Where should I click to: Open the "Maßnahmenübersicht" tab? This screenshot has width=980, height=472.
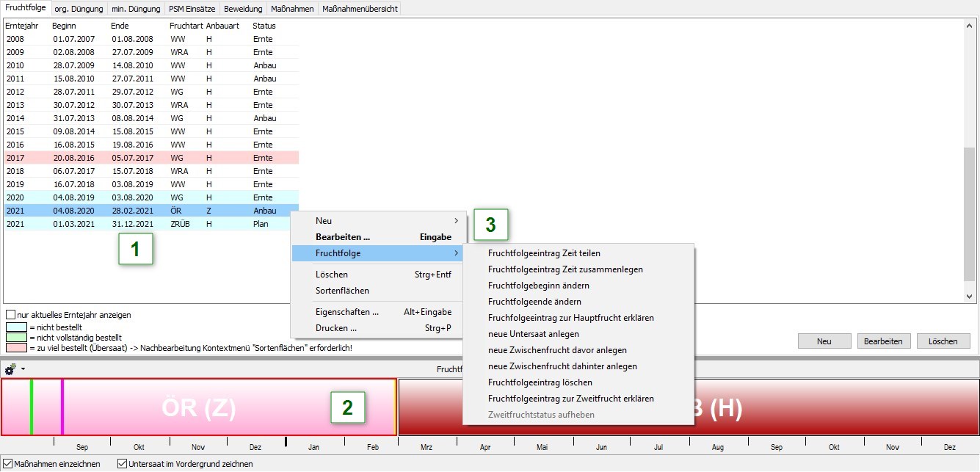pyautogui.click(x=360, y=9)
